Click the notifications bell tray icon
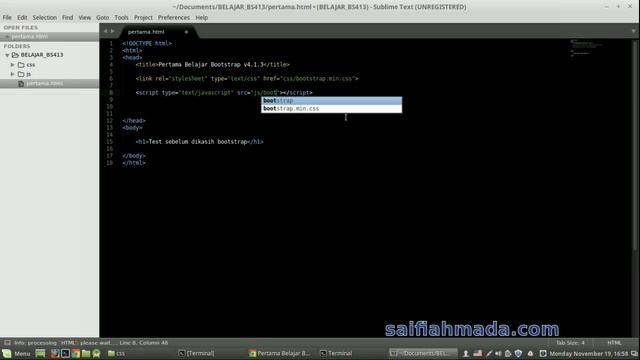640x360 pixels. click(530, 353)
